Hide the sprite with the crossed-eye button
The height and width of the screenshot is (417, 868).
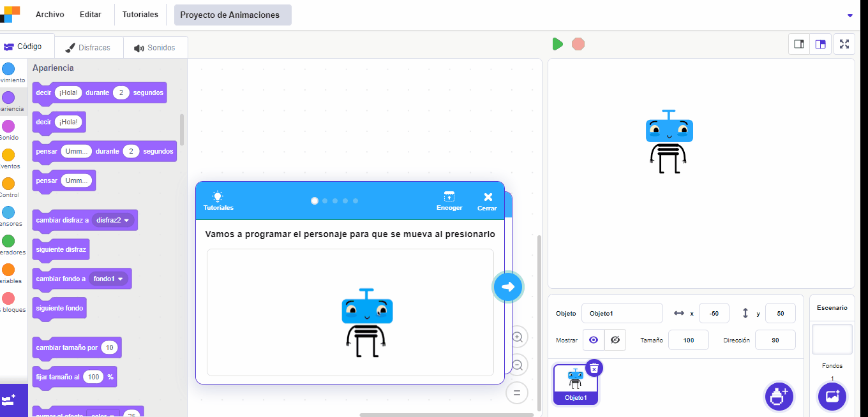pos(615,340)
